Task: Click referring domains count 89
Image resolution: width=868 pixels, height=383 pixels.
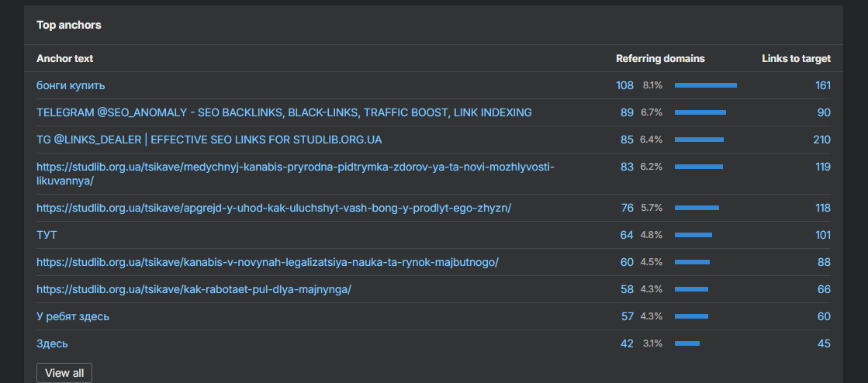Action: pyautogui.click(x=628, y=112)
